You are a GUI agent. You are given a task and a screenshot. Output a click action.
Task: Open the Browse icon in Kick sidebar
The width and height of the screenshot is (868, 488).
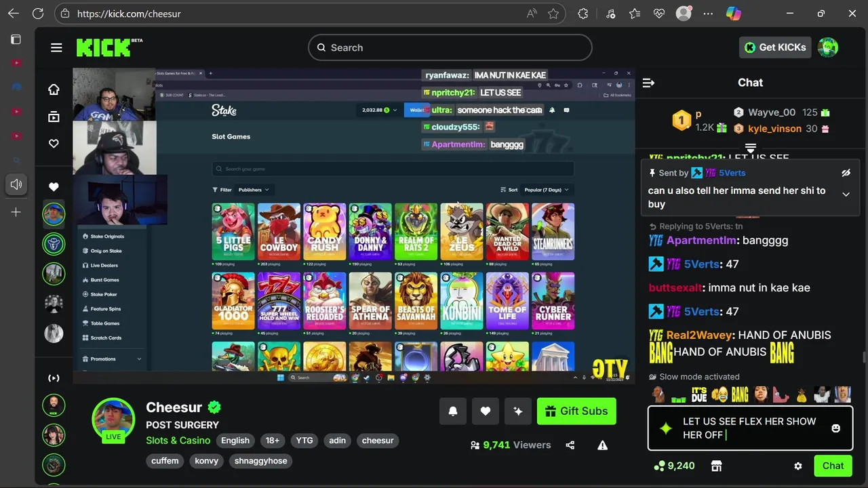[x=54, y=117]
